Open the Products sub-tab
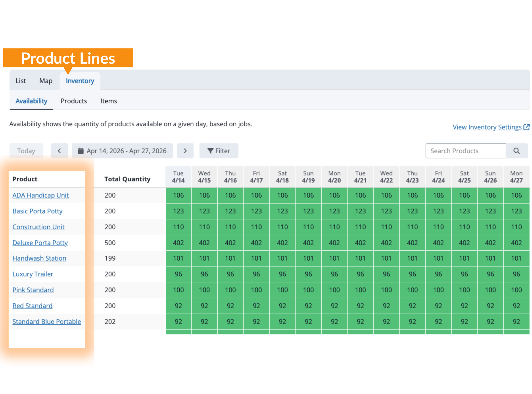The height and width of the screenshot is (394, 532). pos(74,101)
